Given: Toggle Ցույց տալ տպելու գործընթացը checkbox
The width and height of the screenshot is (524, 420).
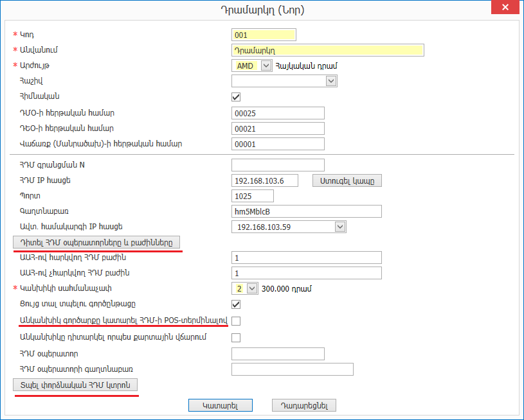Looking at the screenshot, I should click(236, 304).
